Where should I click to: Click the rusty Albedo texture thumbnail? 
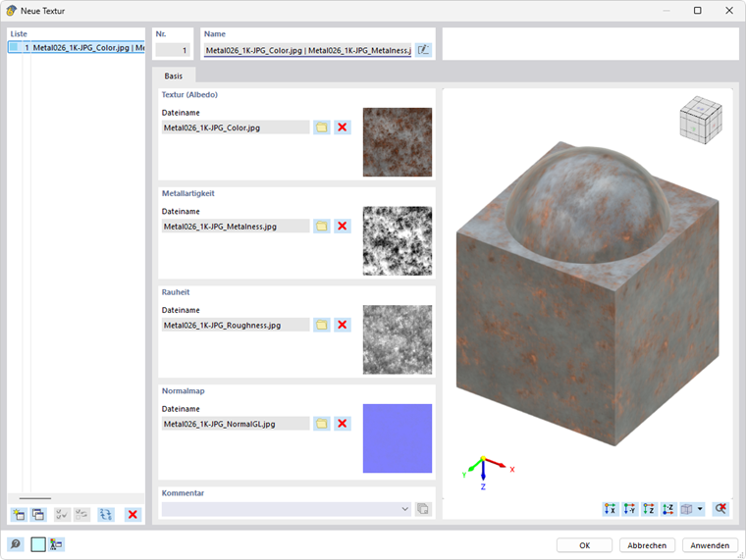point(398,142)
